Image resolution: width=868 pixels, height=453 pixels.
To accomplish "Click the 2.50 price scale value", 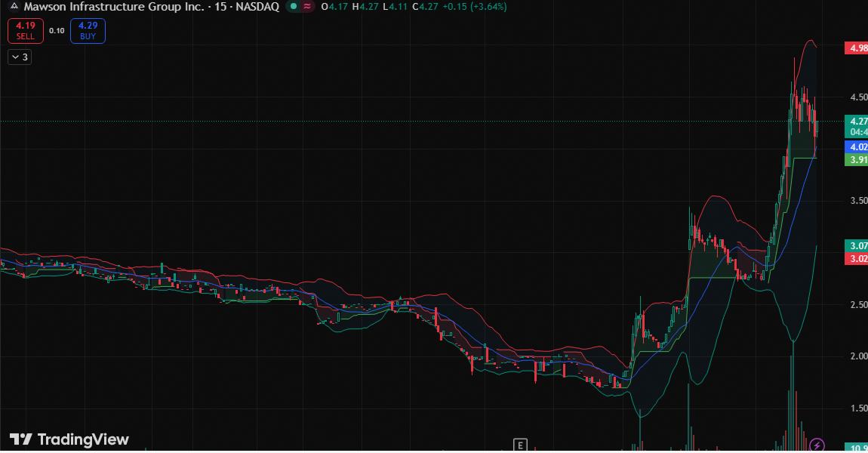I will pos(859,305).
